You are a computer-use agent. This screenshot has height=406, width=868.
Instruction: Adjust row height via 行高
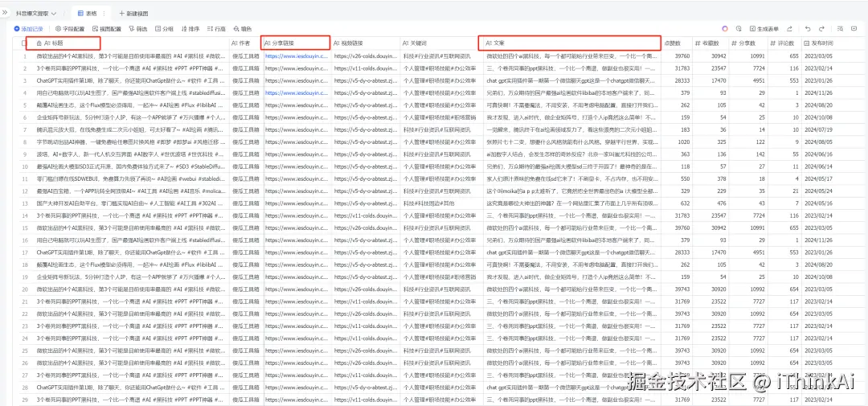216,29
